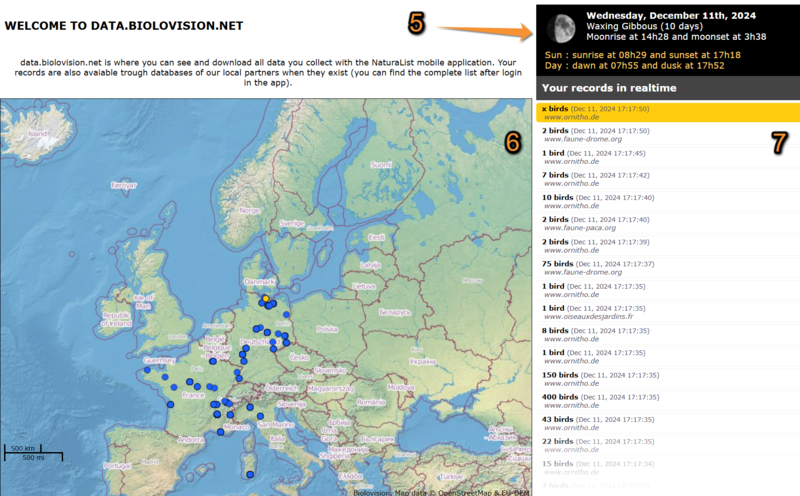Open the '43 birds' record
The image size is (800, 496).
point(558,419)
